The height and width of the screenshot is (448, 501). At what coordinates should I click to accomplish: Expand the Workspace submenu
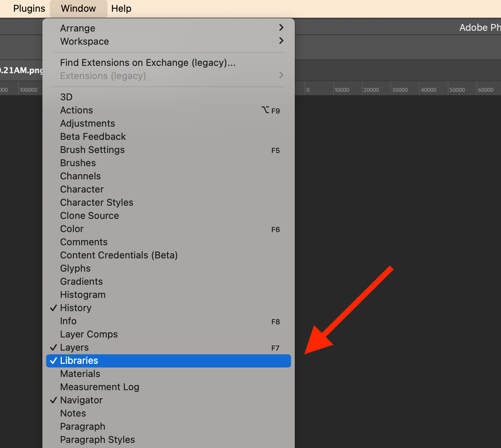(x=169, y=41)
